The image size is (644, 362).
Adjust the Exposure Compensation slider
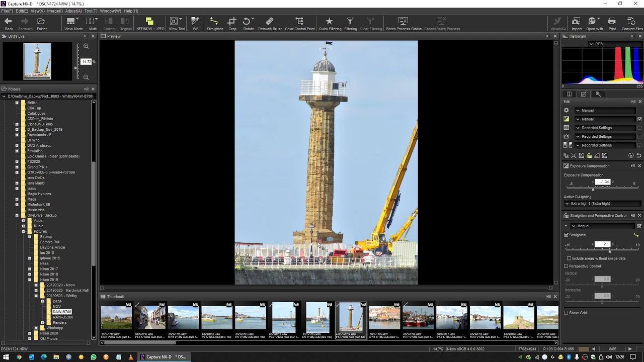pyautogui.click(x=602, y=188)
